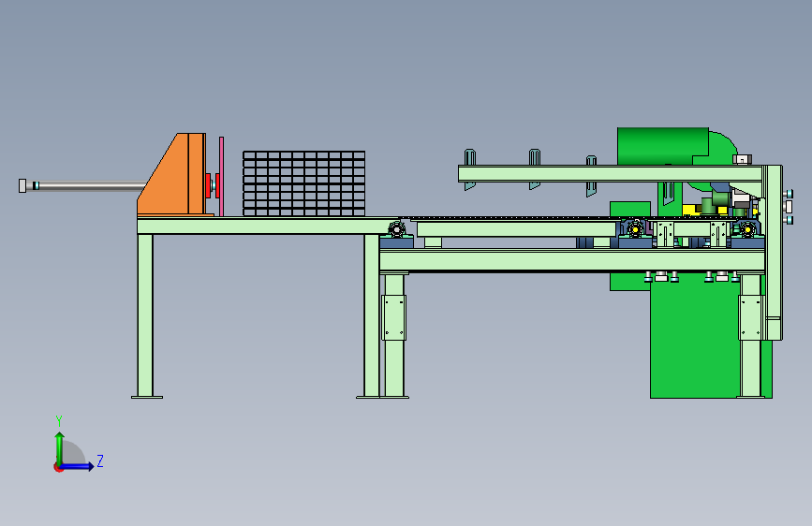The height and width of the screenshot is (526, 812).
Task: Select the thin pink vertical plate
Action: [x=222, y=176]
